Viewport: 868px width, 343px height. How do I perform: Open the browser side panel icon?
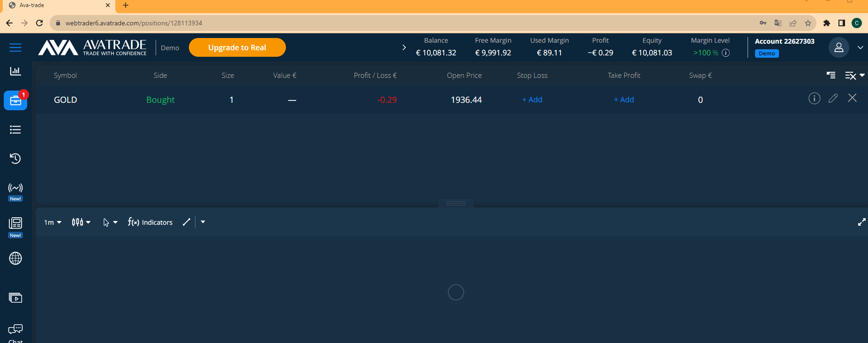tap(842, 23)
